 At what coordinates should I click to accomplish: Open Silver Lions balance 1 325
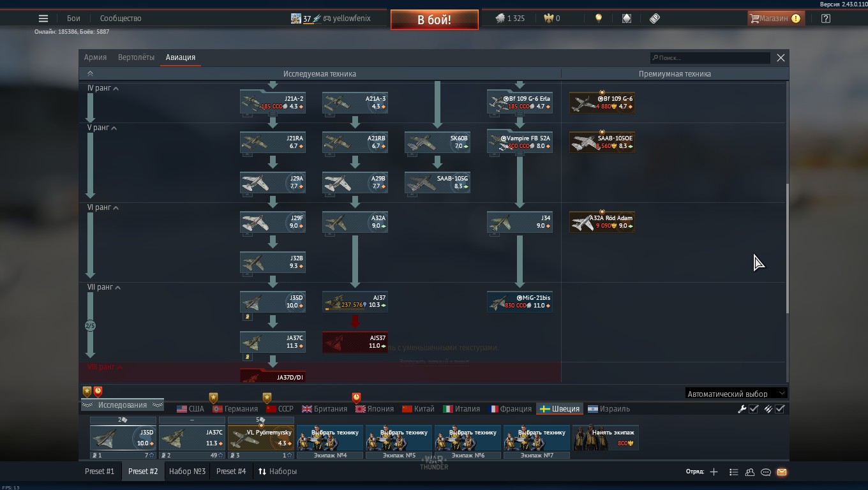coord(510,19)
